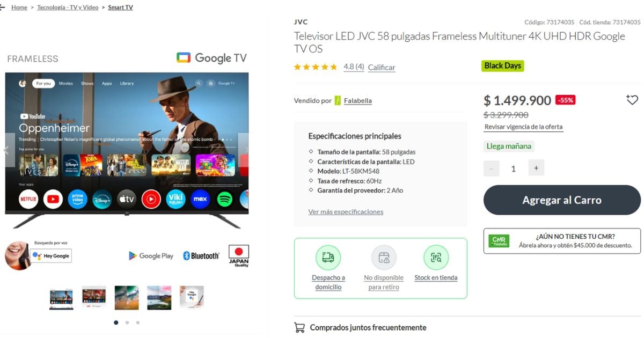Screen dimensions: 644x338
Task: Click the Despacho a domicilio truck icon
Action: [328, 258]
